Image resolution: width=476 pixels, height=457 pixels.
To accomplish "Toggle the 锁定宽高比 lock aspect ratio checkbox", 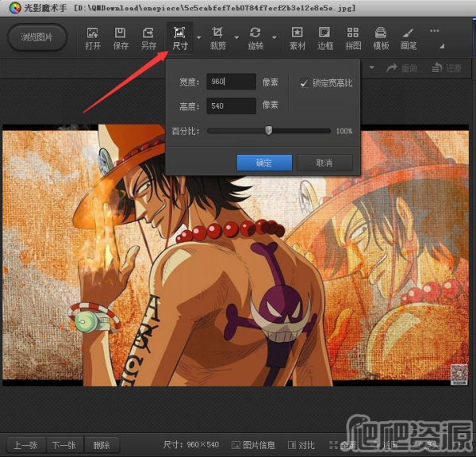I will click(304, 83).
